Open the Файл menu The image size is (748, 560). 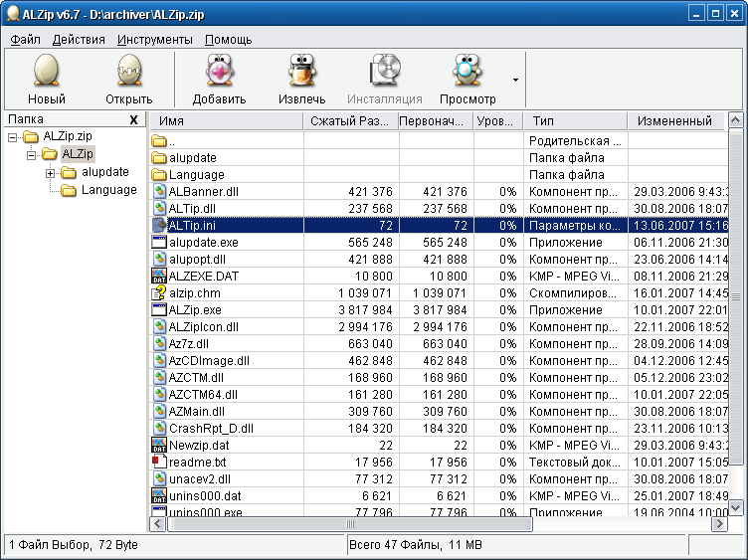[x=25, y=40]
